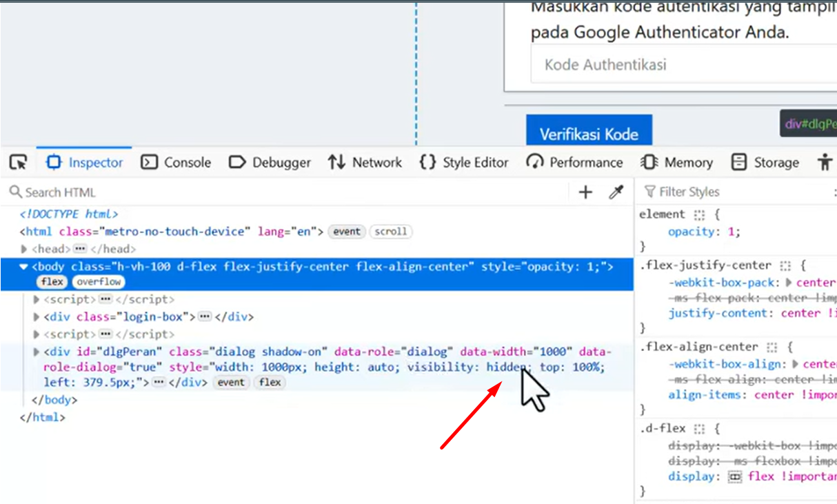Click the ellipsis inside the head element
837x504 pixels.
pos(81,249)
